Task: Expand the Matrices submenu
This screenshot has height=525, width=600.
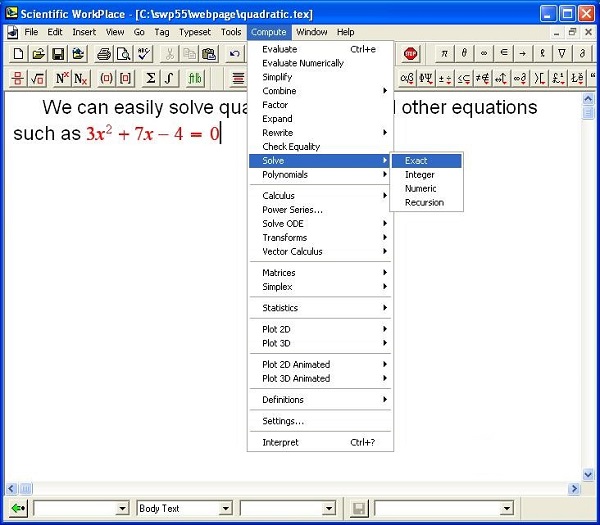Action: pos(320,273)
